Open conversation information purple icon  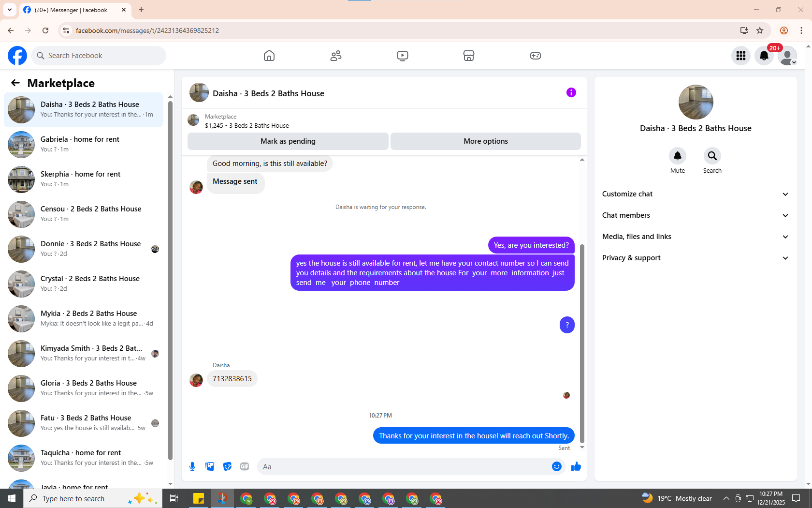pyautogui.click(x=571, y=92)
